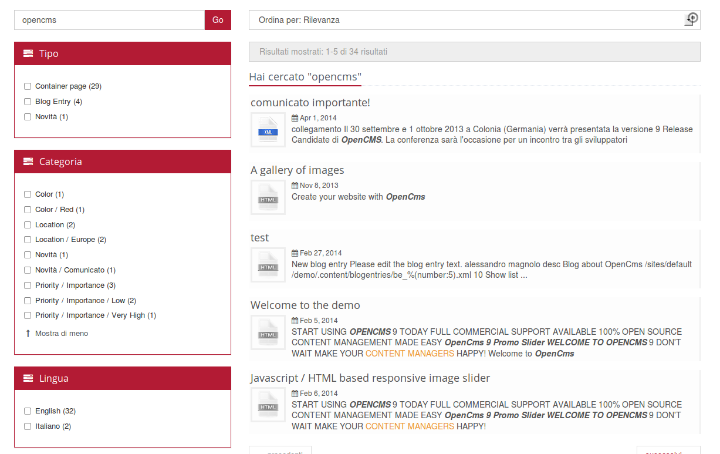This screenshot has height=454, width=720.
Task: Click the calendar icon next to Feb 27, 2014
Action: (x=295, y=253)
